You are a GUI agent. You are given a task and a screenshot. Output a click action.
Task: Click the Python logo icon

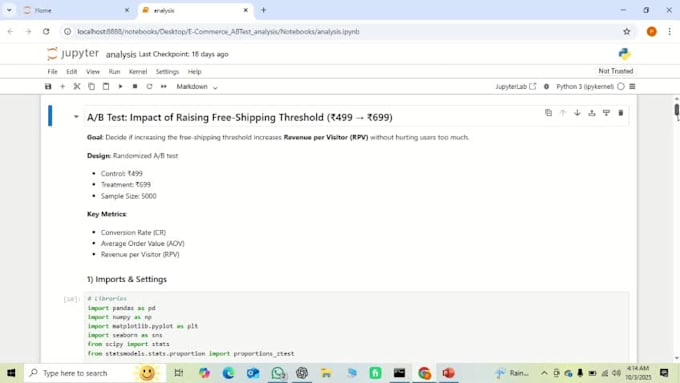pyautogui.click(x=624, y=54)
